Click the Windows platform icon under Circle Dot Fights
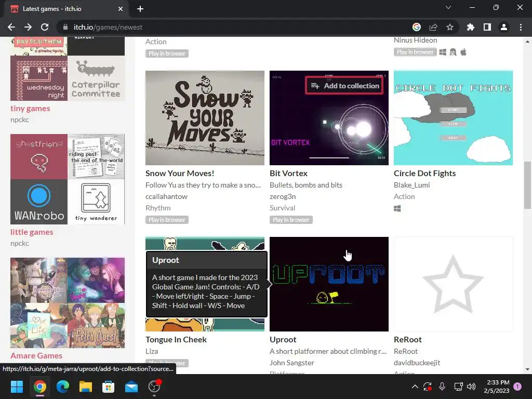 click(397, 209)
